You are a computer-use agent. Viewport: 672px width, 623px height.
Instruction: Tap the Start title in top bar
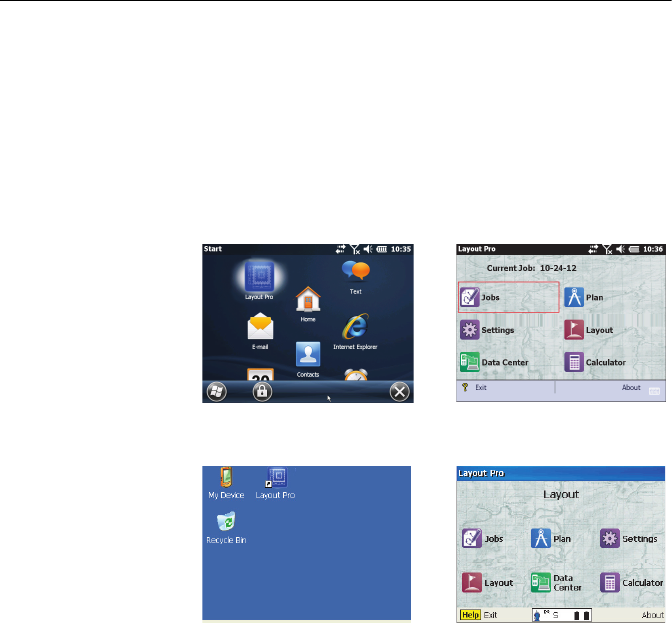[x=213, y=249]
